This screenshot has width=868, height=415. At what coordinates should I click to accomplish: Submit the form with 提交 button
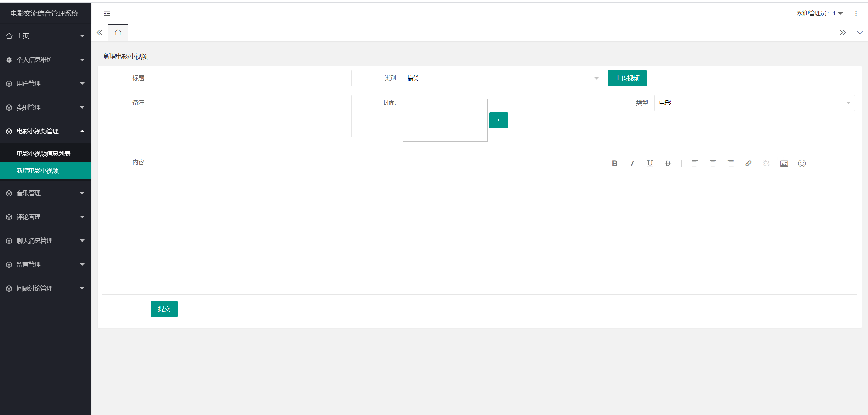coord(164,309)
